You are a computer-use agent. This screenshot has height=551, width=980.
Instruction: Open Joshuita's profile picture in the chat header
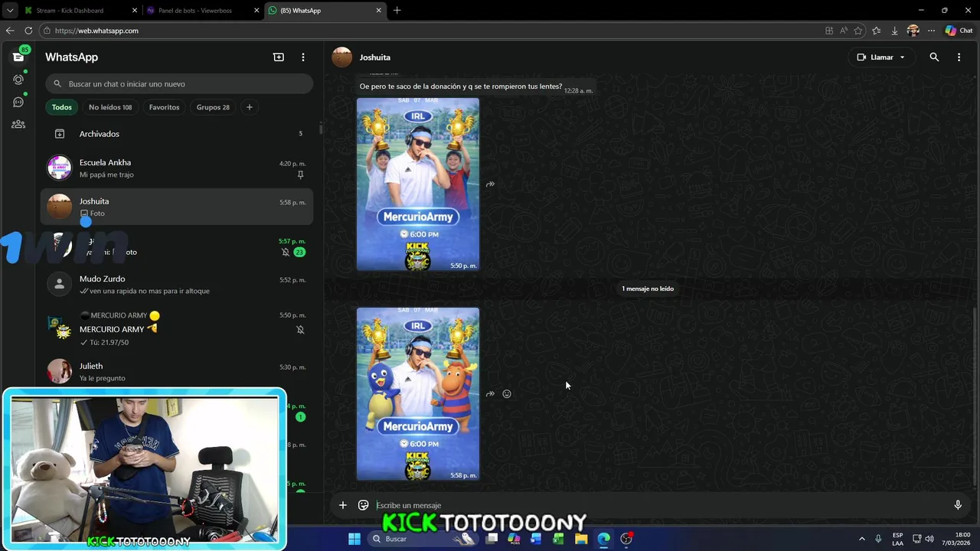pos(342,57)
